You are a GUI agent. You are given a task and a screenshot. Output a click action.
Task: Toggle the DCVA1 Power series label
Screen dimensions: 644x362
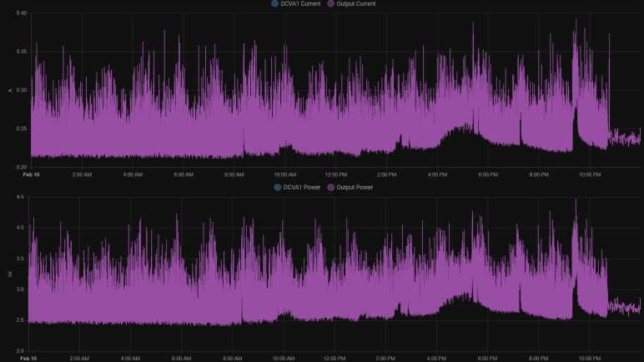[302, 188]
